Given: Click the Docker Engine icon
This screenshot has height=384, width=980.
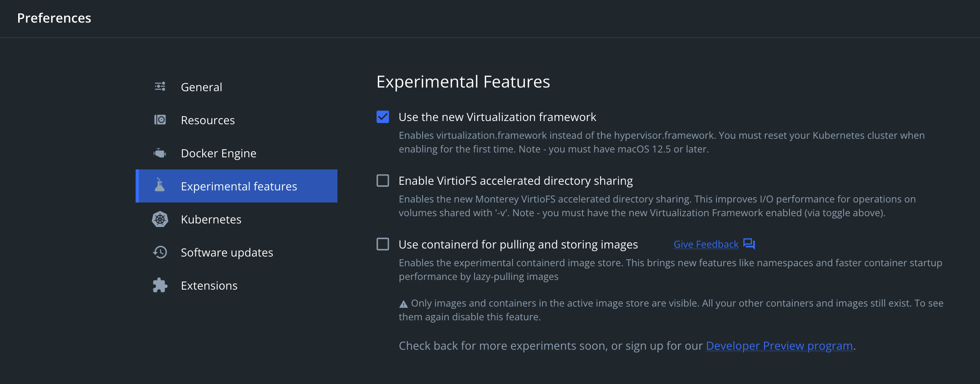Looking at the screenshot, I should (160, 153).
